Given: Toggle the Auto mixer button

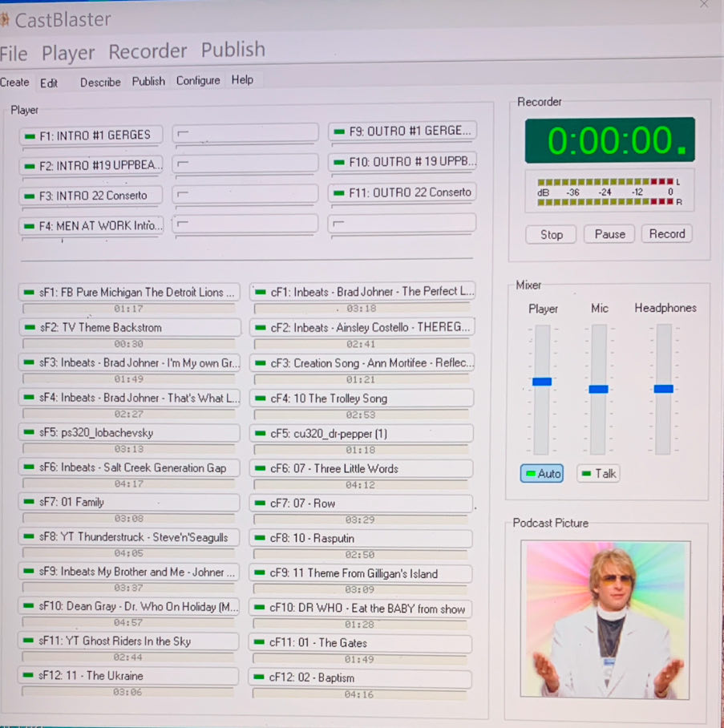Looking at the screenshot, I should (541, 474).
